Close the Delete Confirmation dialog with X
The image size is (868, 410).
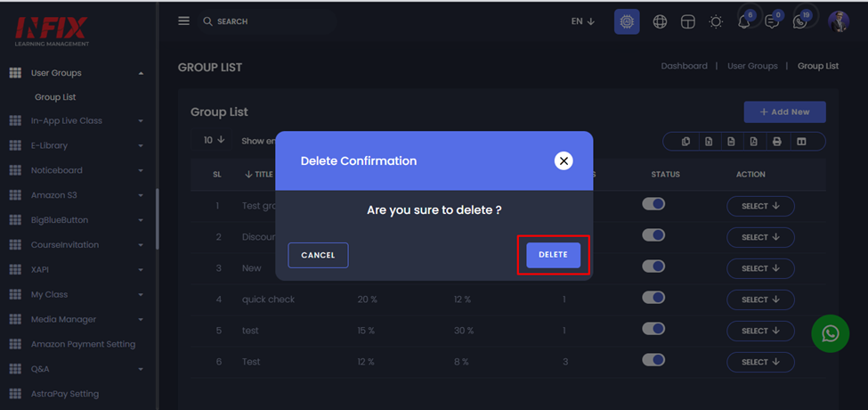(x=564, y=160)
